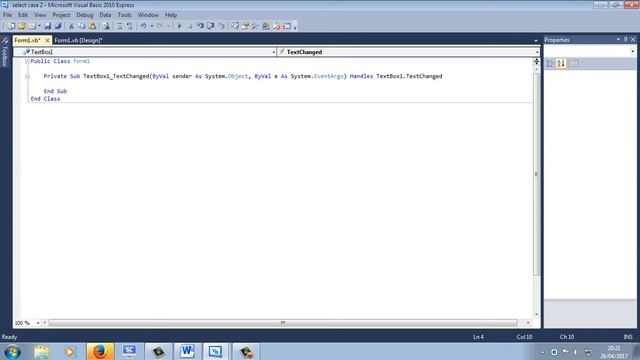640x360 pixels.
Task: Select the Form1.vb code tab
Action: click(x=27, y=40)
